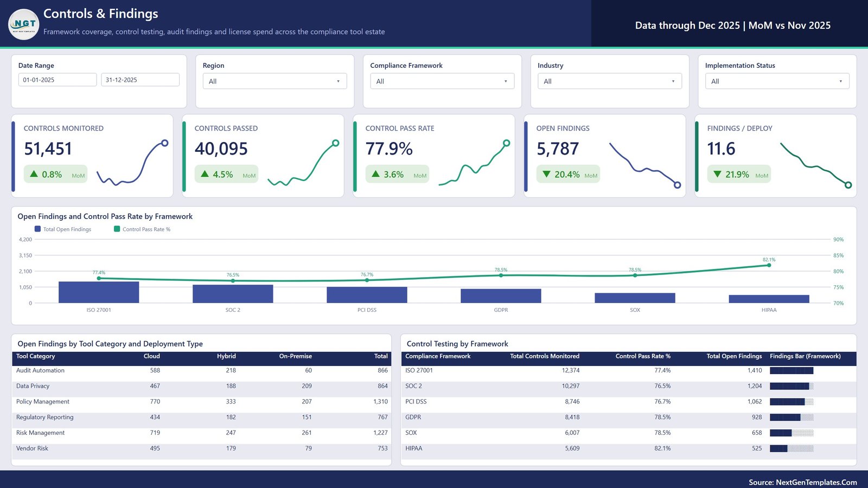868x488 pixels.
Task: Click GDPR in Control Testing table
Action: point(413,418)
